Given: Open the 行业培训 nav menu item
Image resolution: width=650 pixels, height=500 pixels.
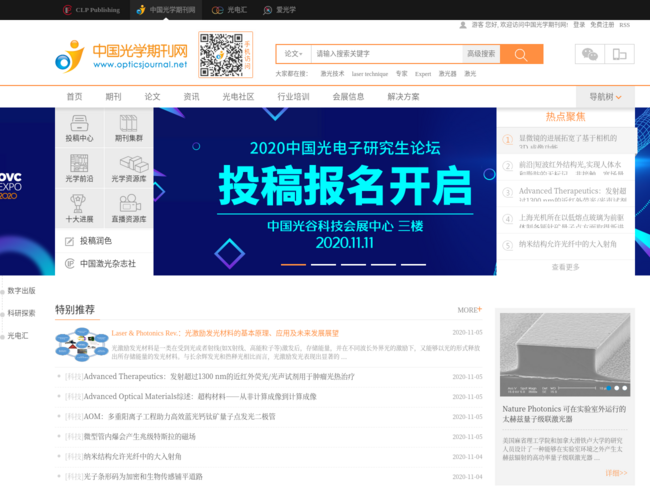Looking at the screenshot, I should click(x=293, y=97).
